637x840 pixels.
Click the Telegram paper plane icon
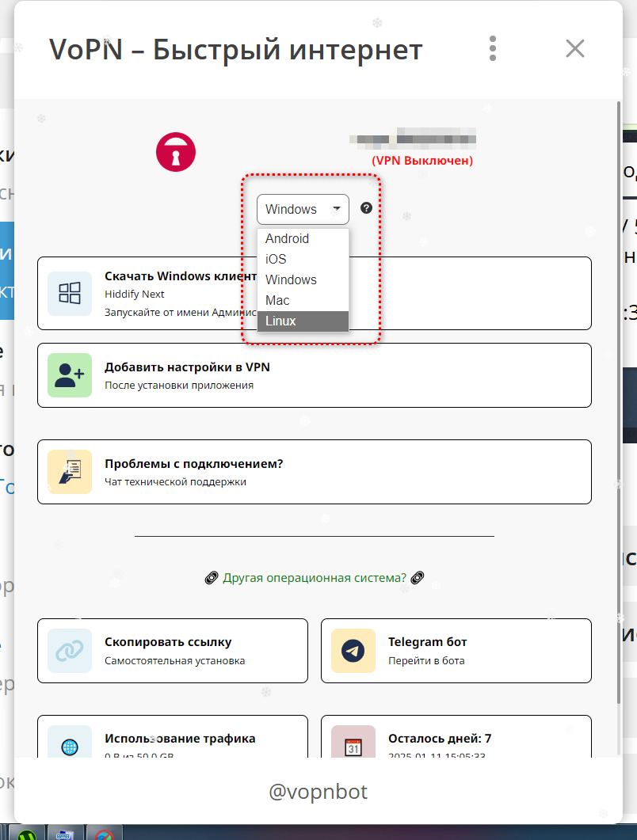353,651
